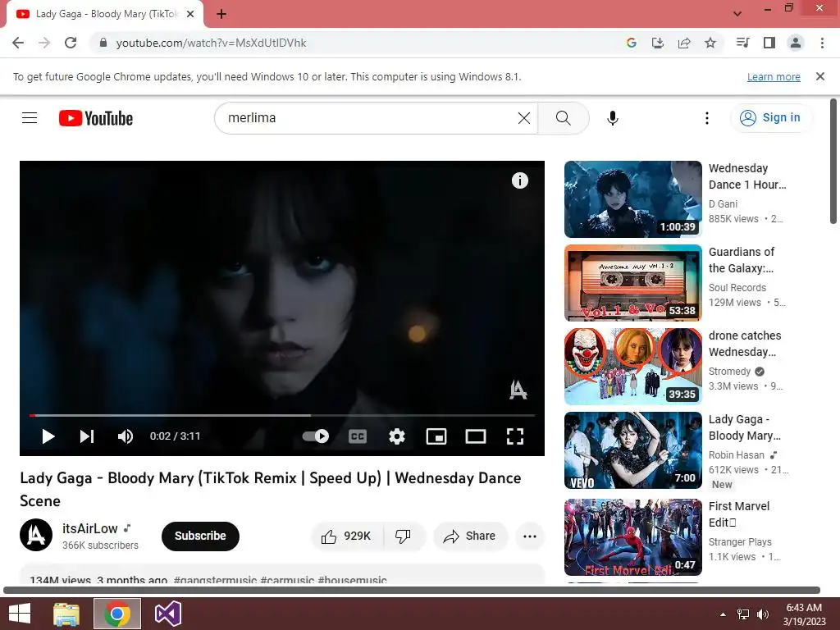Mute the video volume

(126, 436)
